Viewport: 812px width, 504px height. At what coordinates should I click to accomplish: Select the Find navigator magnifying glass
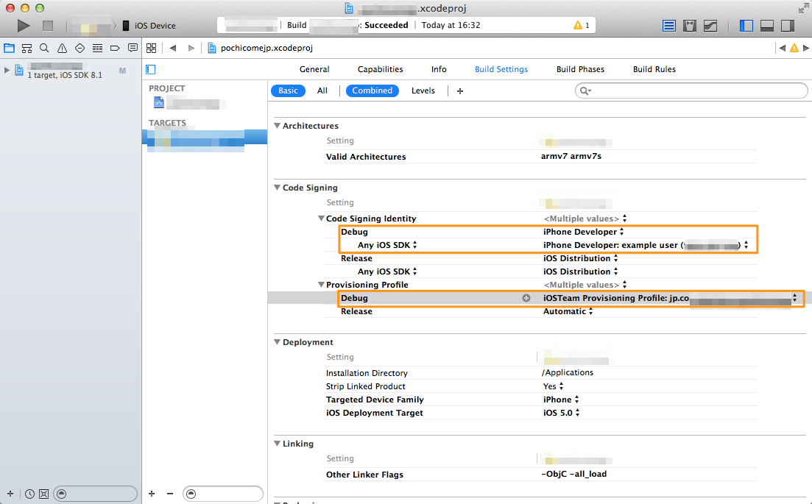click(44, 48)
